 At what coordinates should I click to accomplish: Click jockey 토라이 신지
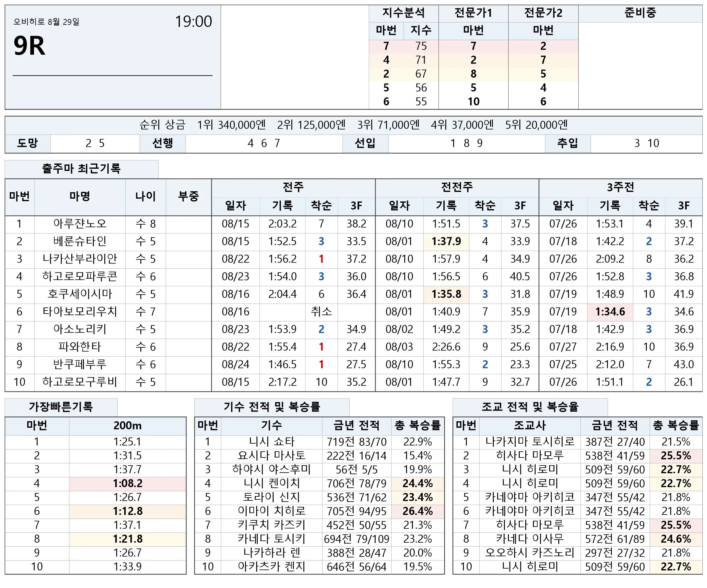[x=272, y=498]
